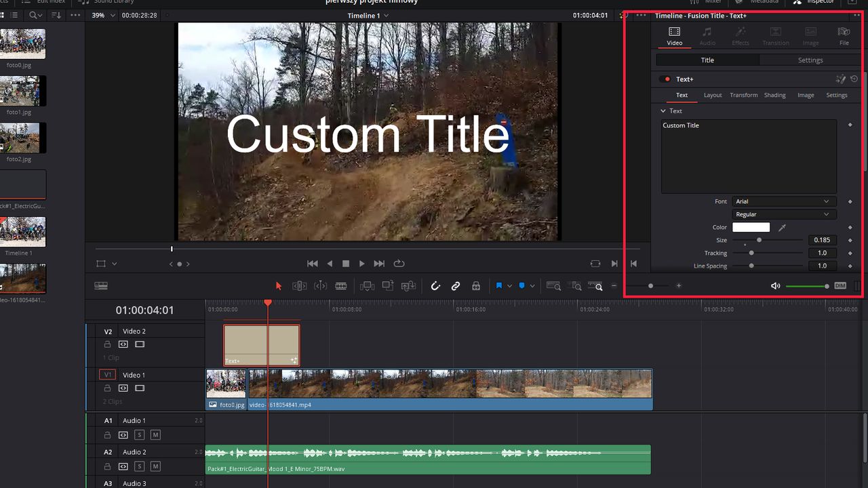Screen dimensions: 868x488
Task: Select the Trim edit mode icon
Action: point(299,285)
